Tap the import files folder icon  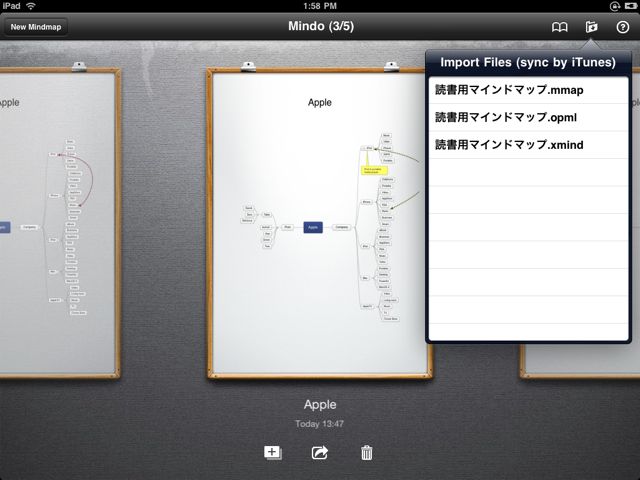tap(591, 27)
